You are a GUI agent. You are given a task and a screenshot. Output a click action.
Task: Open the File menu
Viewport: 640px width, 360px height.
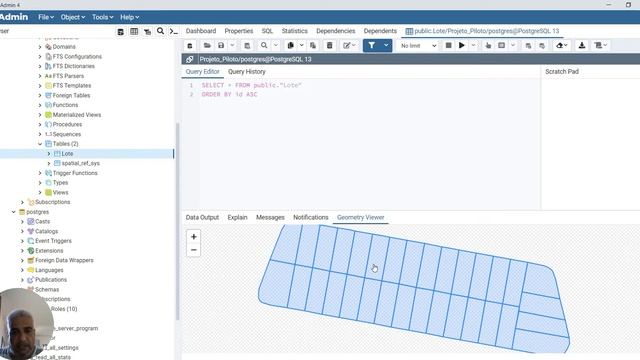(46, 17)
